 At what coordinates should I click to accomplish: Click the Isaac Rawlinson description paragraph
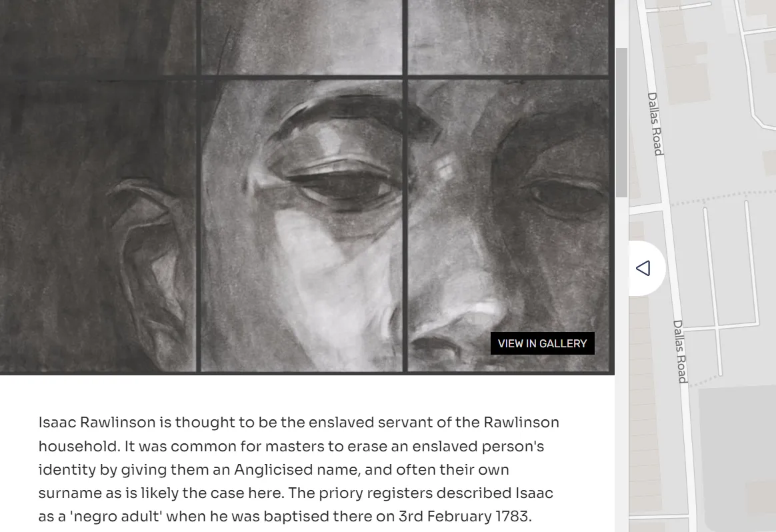(x=299, y=469)
